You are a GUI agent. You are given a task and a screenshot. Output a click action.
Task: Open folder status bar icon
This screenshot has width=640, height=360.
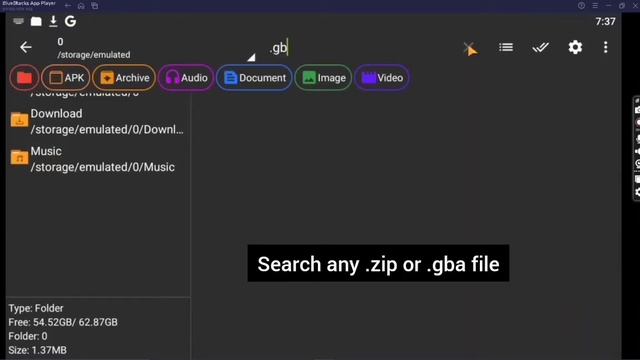tap(36, 21)
